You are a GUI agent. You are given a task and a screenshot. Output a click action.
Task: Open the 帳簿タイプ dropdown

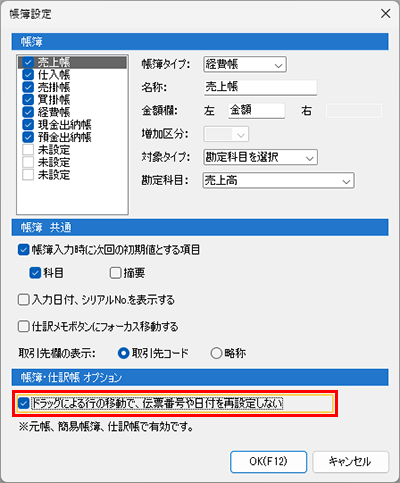(245, 65)
